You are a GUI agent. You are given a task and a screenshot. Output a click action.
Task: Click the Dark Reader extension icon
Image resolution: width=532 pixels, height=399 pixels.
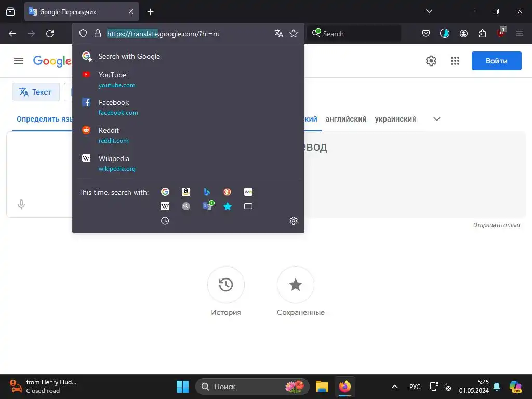click(445, 33)
